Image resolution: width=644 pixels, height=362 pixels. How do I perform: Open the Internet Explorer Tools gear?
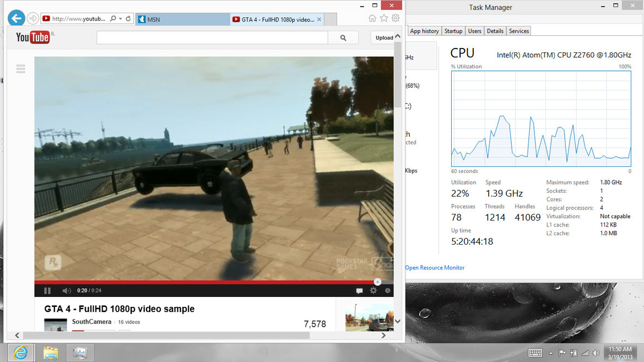coord(396,18)
